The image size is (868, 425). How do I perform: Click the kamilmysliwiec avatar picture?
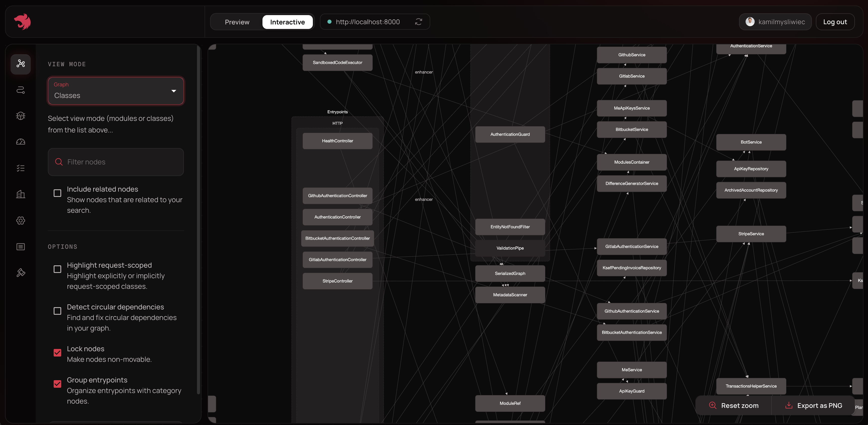point(750,22)
